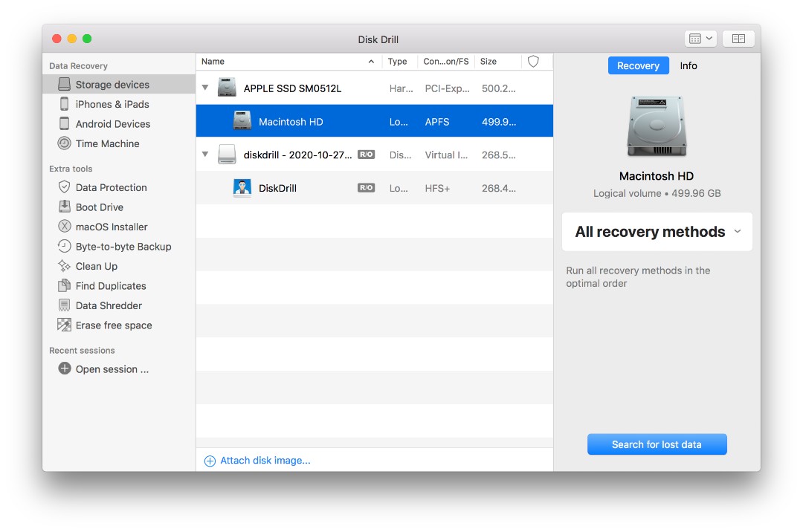Screen dimensions: 803x532
Task: Click Virtual I... connection cell
Action: 446,155
